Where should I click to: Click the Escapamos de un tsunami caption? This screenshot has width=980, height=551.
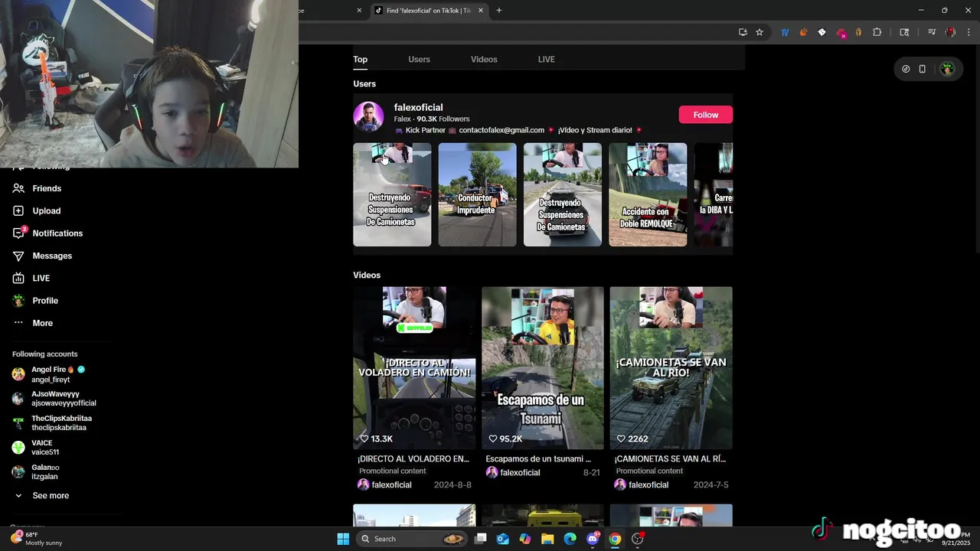(x=538, y=459)
